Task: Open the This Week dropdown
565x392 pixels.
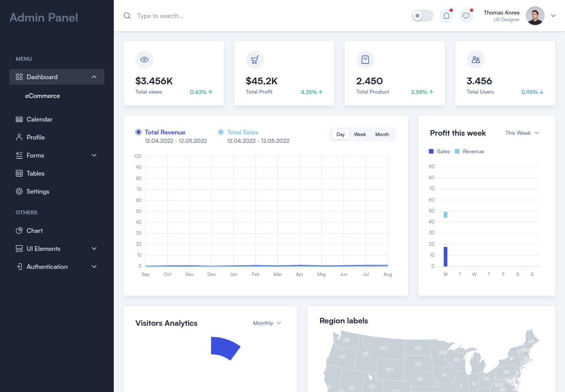Action: point(522,133)
